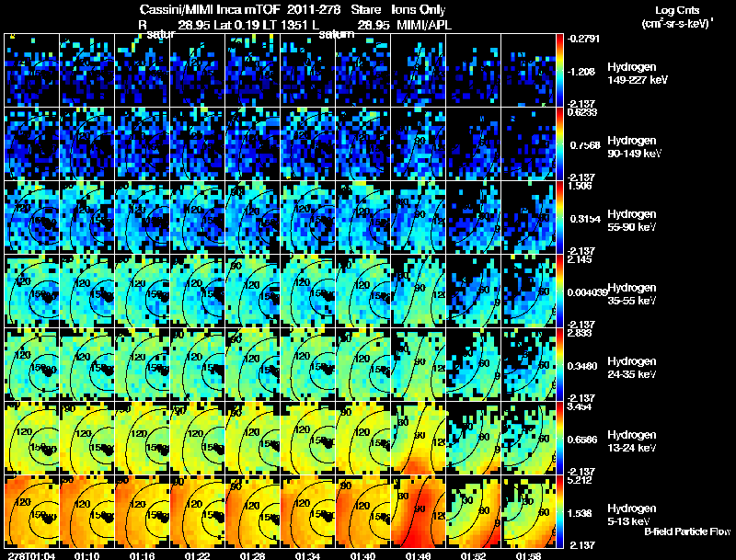Click the 'Hydrogen 149-227 keV' row label
Viewport: 736px width, 560px height.
638,74
